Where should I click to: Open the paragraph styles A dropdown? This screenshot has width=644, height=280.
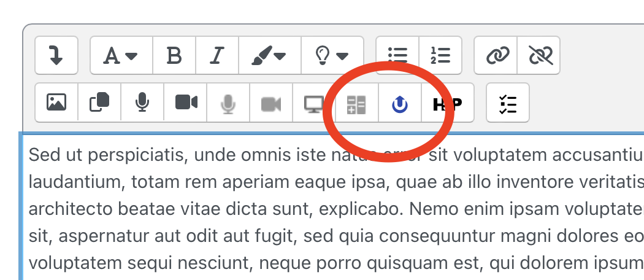(121, 56)
